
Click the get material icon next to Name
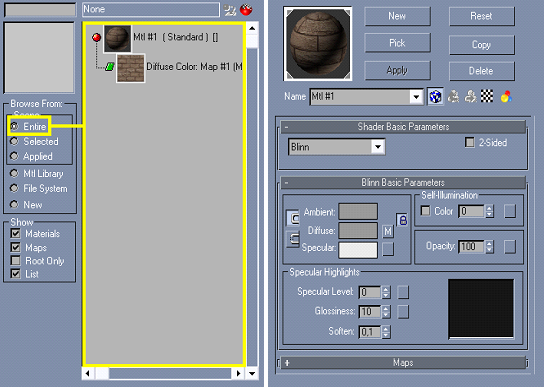[x=453, y=96]
